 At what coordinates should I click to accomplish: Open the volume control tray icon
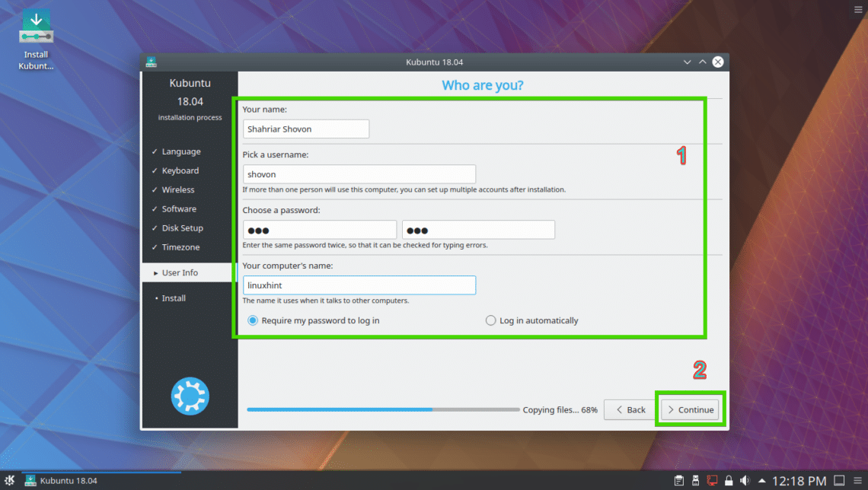pos(745,481)
